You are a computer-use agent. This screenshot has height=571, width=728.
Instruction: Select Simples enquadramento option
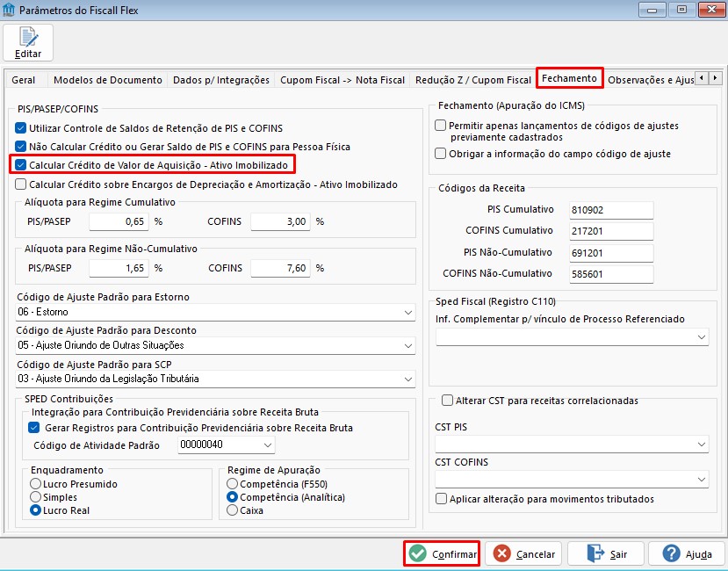click(35, 497)
